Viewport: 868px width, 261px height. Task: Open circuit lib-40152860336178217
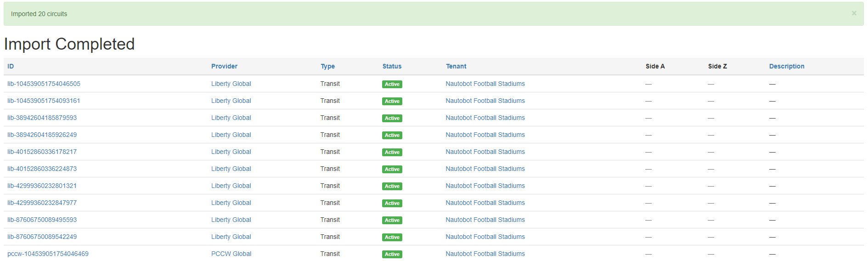coord(42,152)
